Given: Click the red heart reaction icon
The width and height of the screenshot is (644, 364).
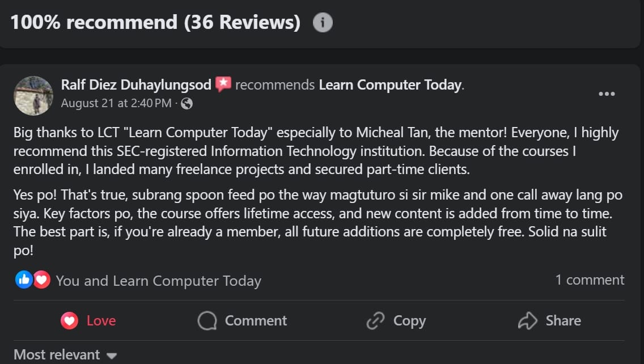Looking at the screenshot, I should point(41,280).
